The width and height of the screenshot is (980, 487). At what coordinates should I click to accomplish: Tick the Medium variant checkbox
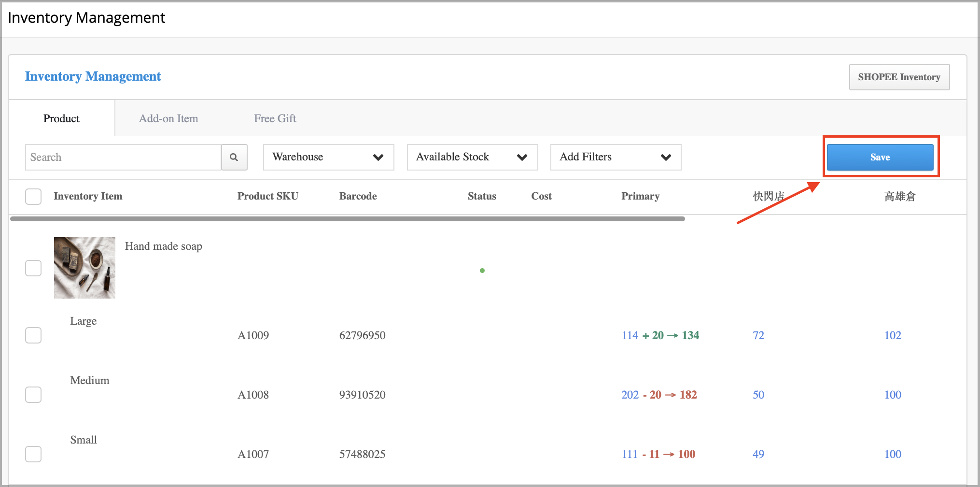pyautogui.click(x=33, y=395)
